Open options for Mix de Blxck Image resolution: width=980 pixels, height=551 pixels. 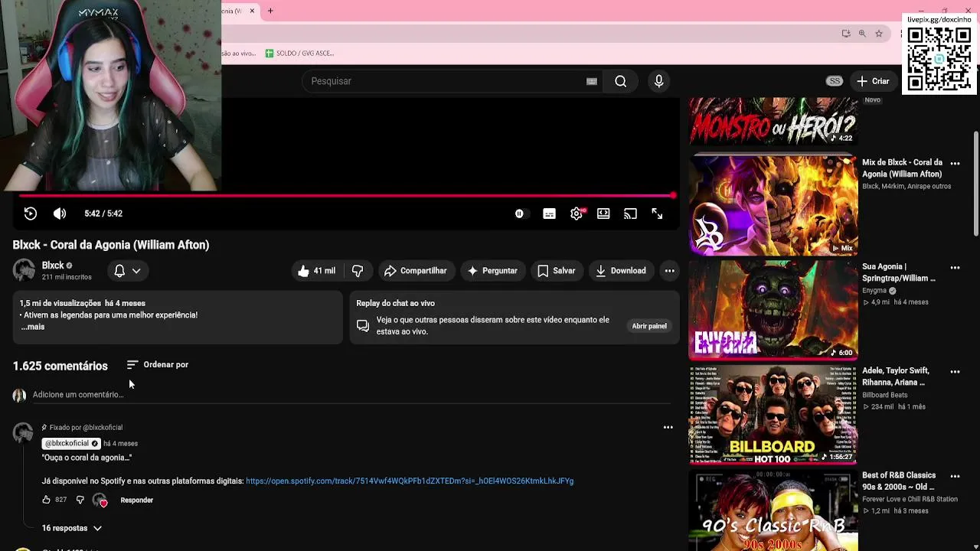pos(955,164)
